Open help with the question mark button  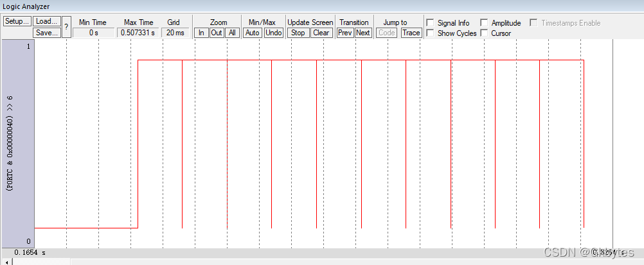point(67,27)
